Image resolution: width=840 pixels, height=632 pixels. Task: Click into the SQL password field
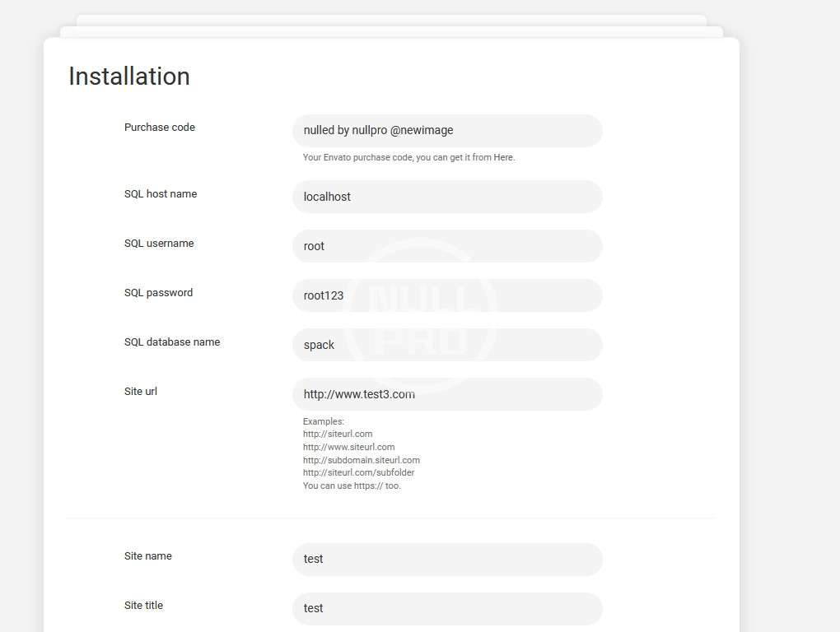pyautogui.click(x=447, y=295)
